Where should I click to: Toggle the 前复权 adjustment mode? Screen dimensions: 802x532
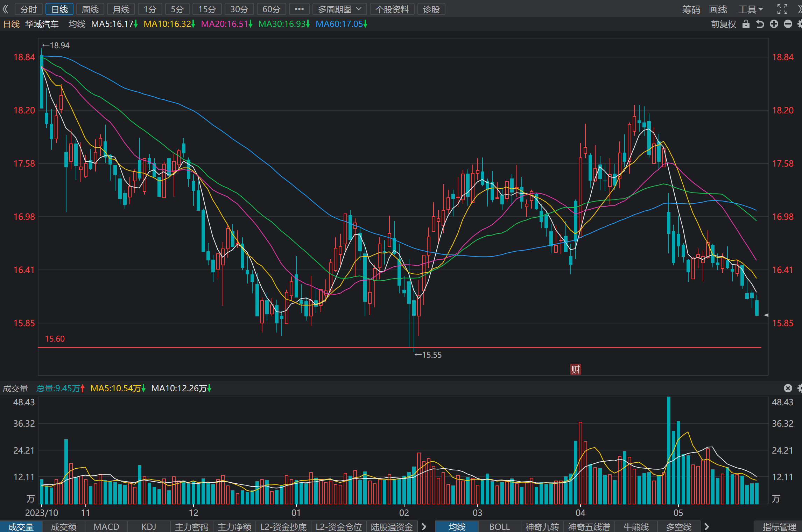723,24
